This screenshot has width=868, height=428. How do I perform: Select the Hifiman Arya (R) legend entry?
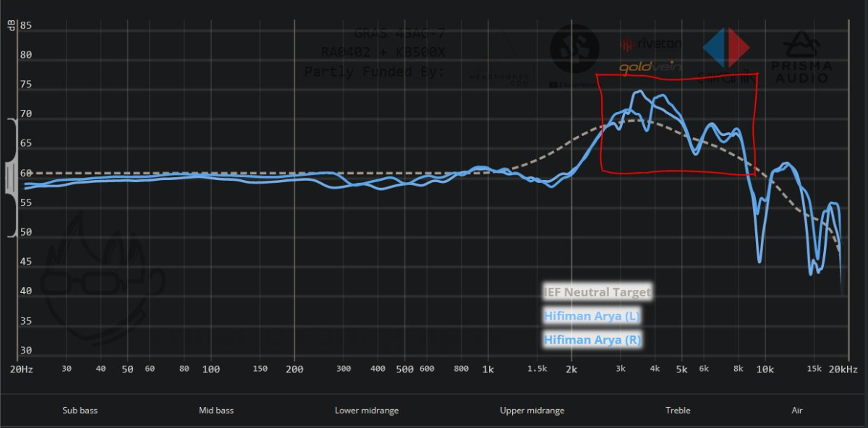pos(592,339)
